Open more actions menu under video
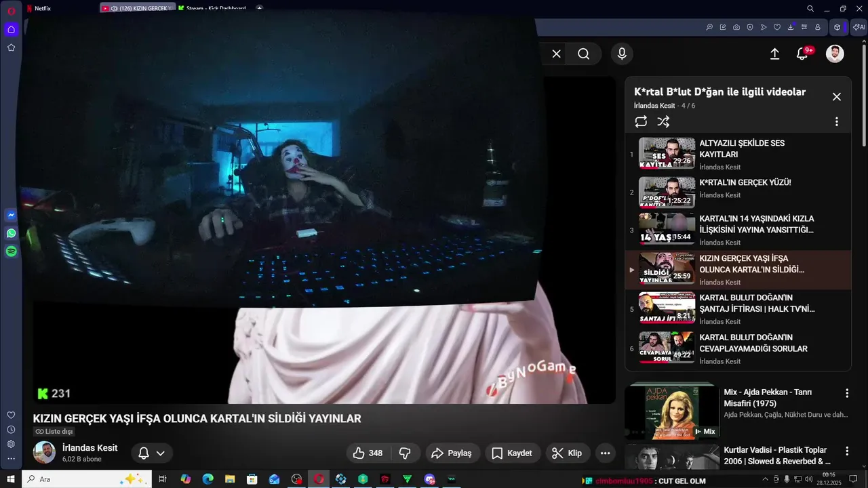The height and width of the screenshot is (488, 868). tap(605, 453)
